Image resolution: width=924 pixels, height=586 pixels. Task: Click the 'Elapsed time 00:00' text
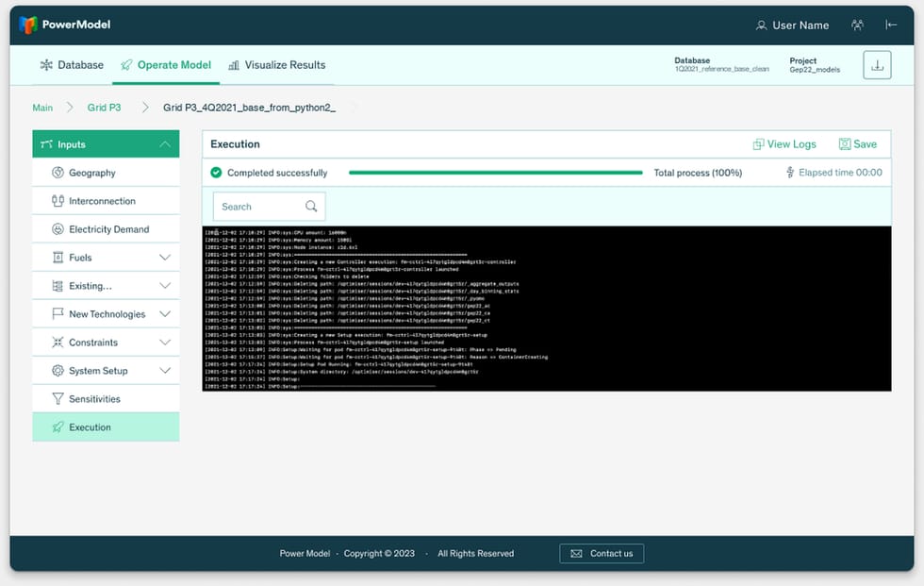point(840,172)
